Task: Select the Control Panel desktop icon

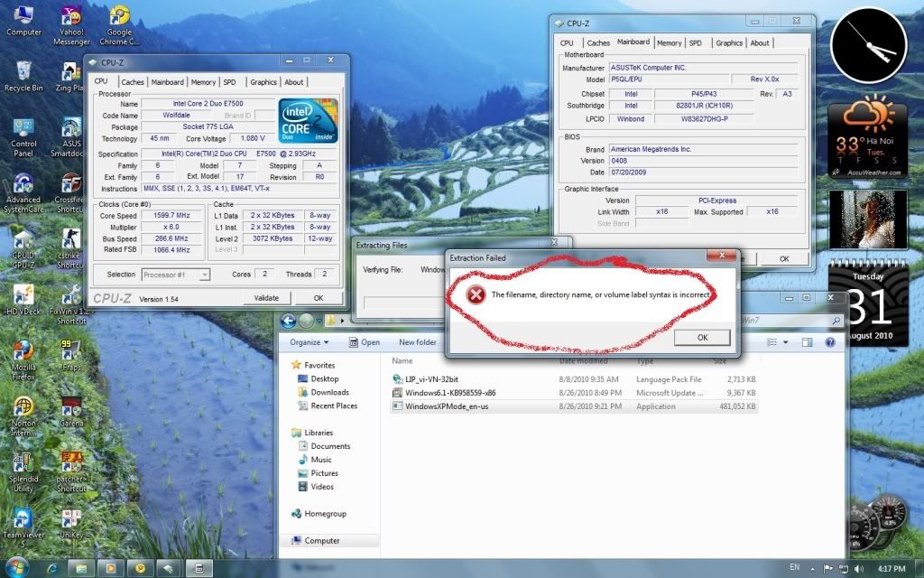Action: 23,137
